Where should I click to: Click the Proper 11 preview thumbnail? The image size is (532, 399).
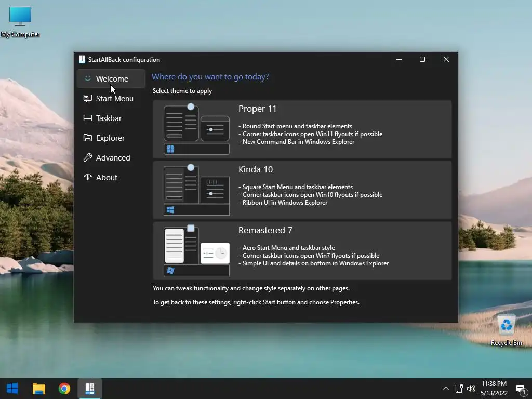point(196,129)
